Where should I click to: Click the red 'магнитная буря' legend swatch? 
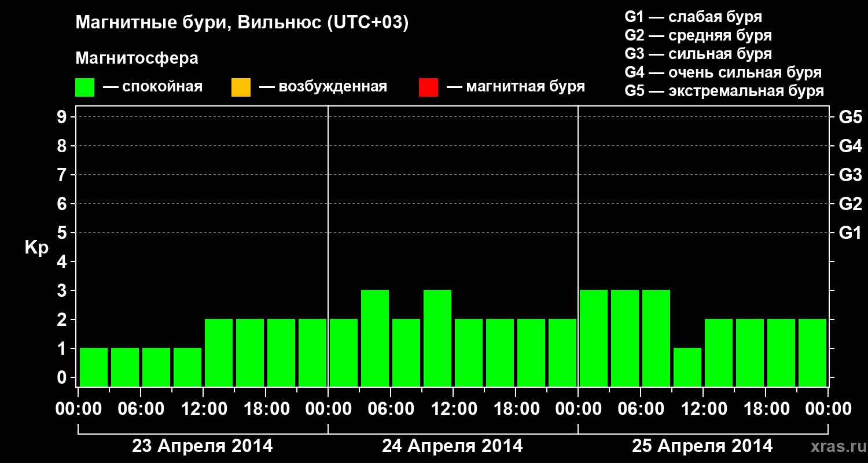coord(428,87)
